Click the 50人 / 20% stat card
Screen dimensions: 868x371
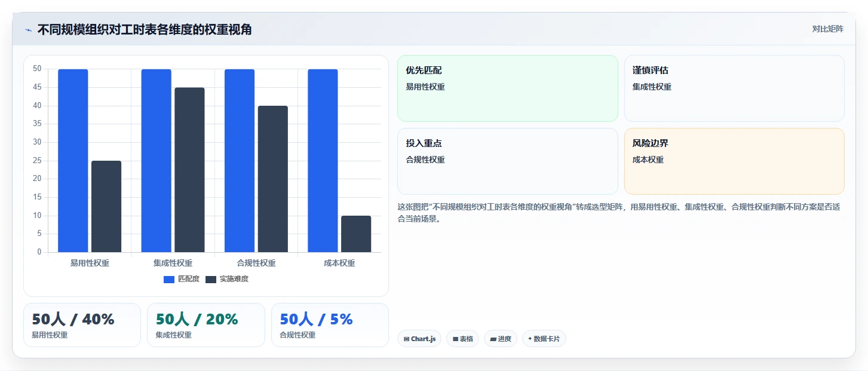[206, 325]
